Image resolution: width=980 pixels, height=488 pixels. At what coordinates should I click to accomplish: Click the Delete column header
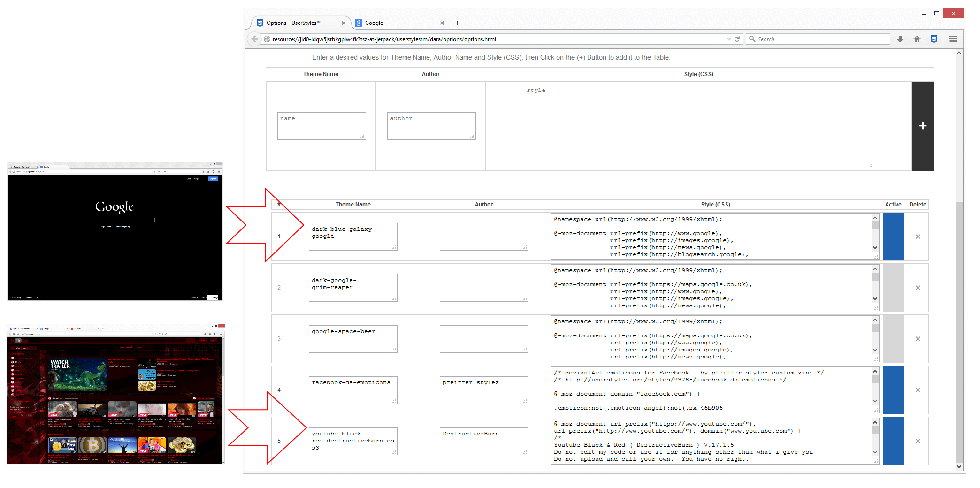click(x=918, y=205)
